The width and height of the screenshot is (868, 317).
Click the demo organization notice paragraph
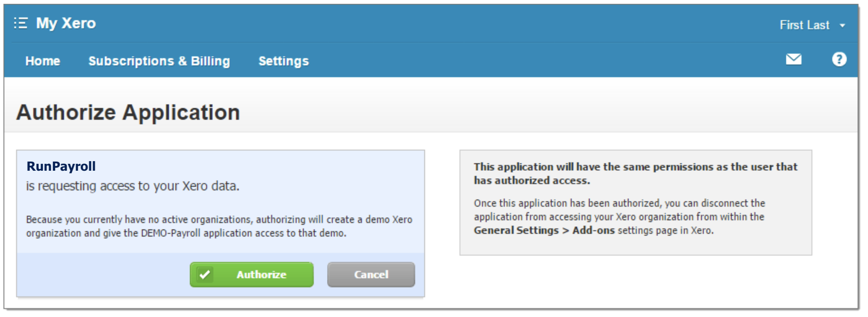click(x=219, y=226)
